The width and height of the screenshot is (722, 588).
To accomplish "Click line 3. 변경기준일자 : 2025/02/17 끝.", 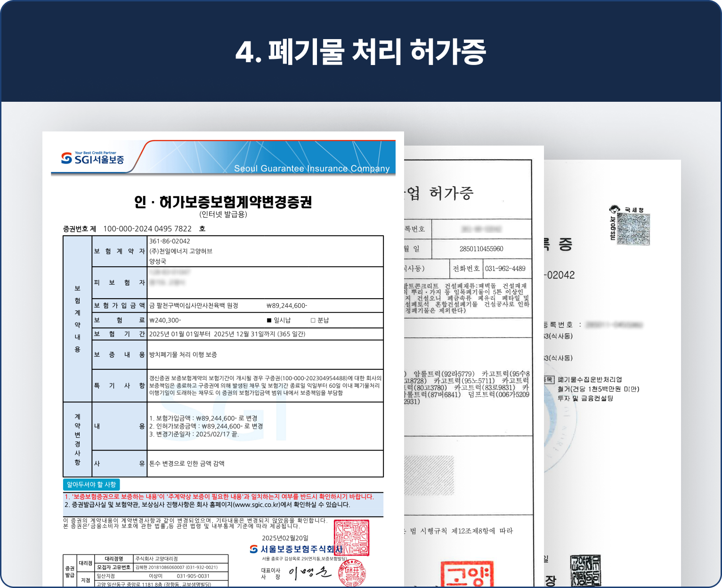I will click(x=194, y=434).
